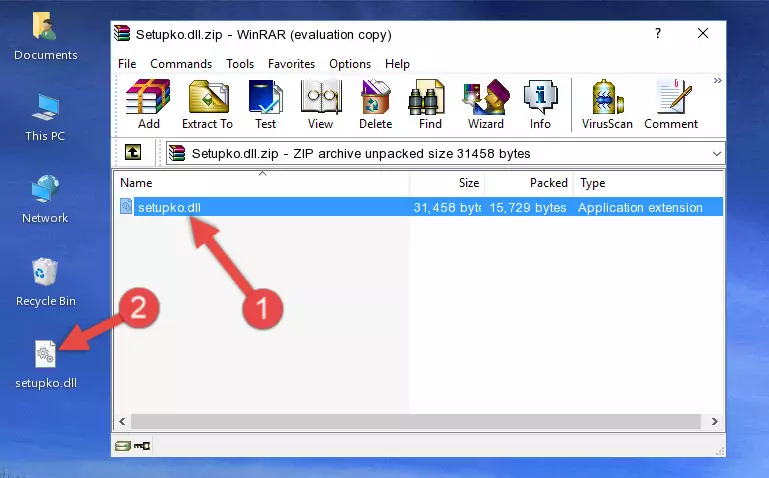The height and width of the screenshot is (478, 769).
Task: Show archive Info
Action: pos(540,104)
